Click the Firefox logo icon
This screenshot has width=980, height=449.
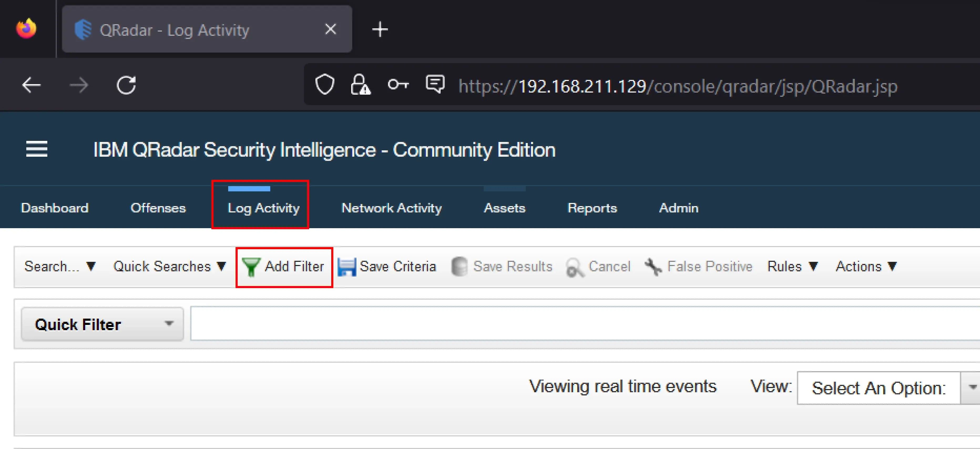(26, 29)
